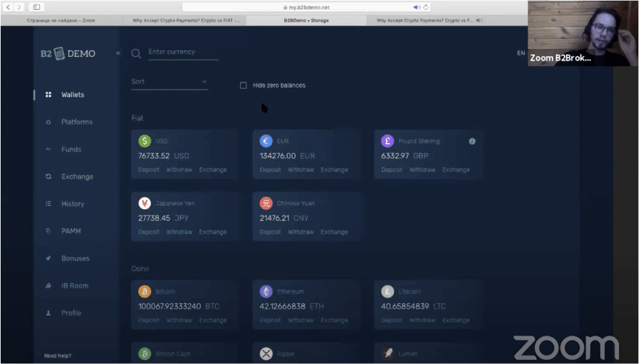
Task: Click Deposit on the EUR card
Action: (270, 169)
